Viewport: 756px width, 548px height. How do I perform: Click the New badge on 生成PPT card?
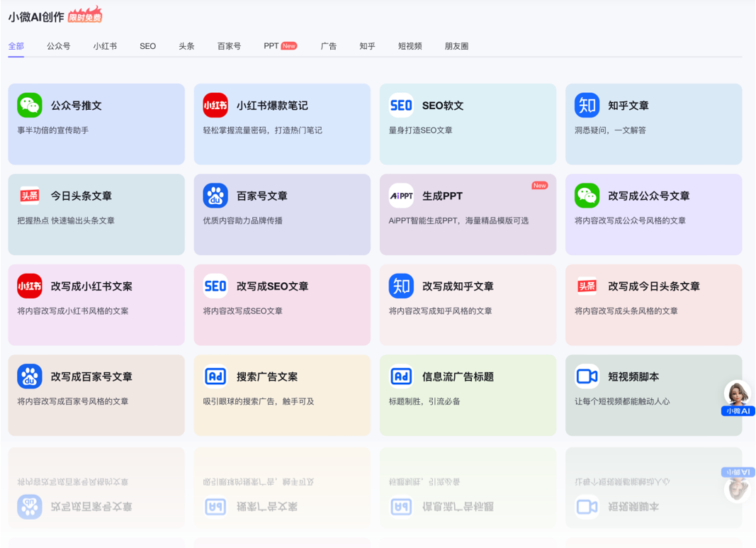pyautogui.click(x=539, y=185)
